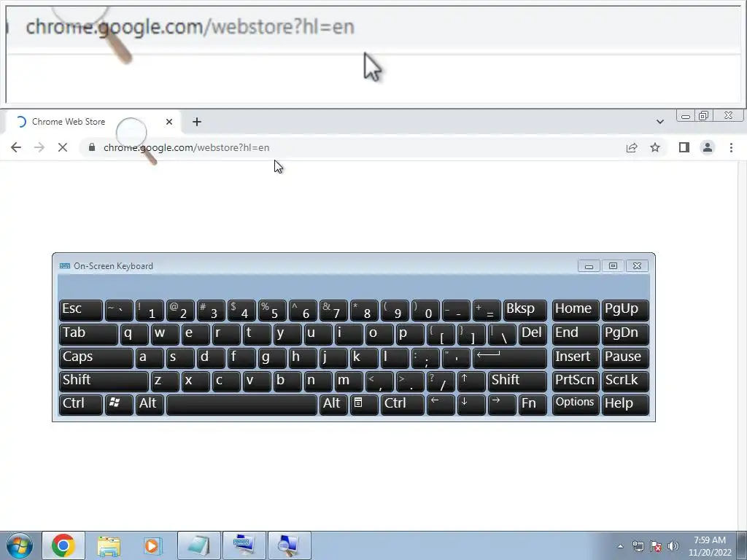Open the Chrome profile avatar
Image resolution: width=747 pixels, height=560 pixels.
pos(708,147)
